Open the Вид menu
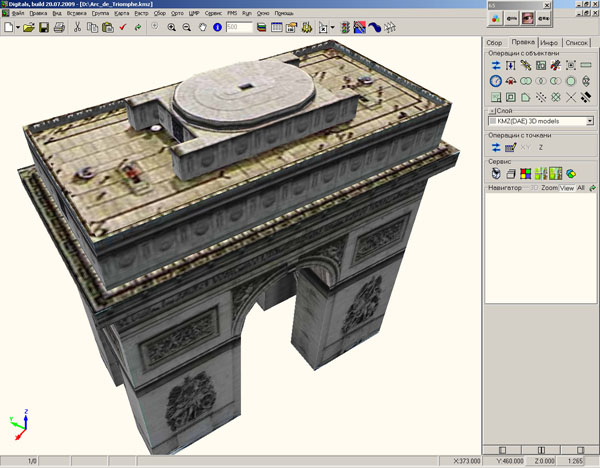 [x=57, y=13]
